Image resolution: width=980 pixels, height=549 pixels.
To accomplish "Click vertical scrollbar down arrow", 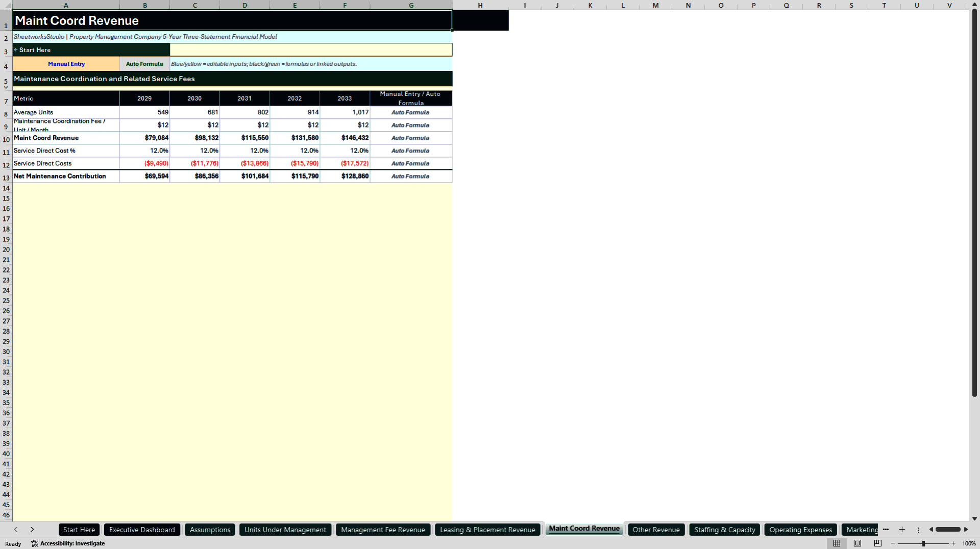I will 974,518.
